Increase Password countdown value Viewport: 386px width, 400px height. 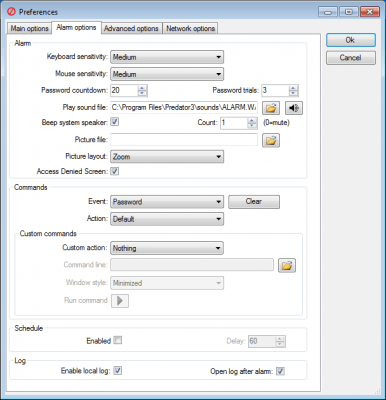point(142,88)
